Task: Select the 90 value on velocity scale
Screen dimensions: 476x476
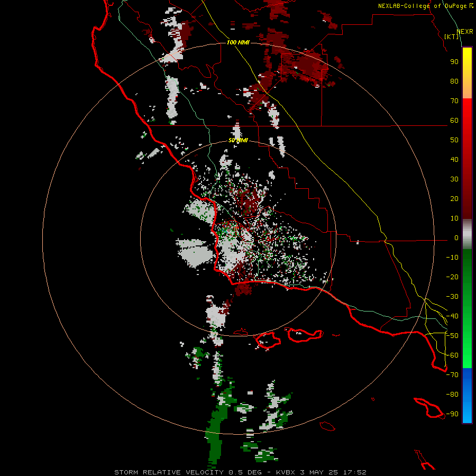Action: (454, 62)
